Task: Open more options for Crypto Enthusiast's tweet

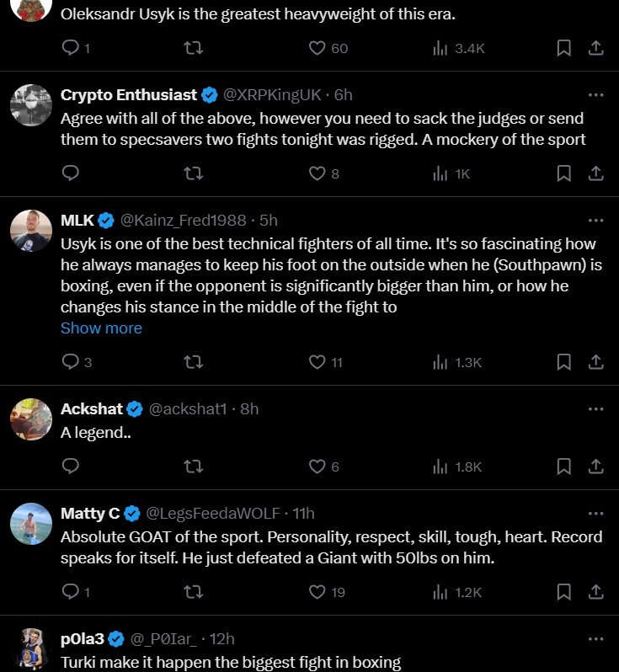Action: coord(595,95)
